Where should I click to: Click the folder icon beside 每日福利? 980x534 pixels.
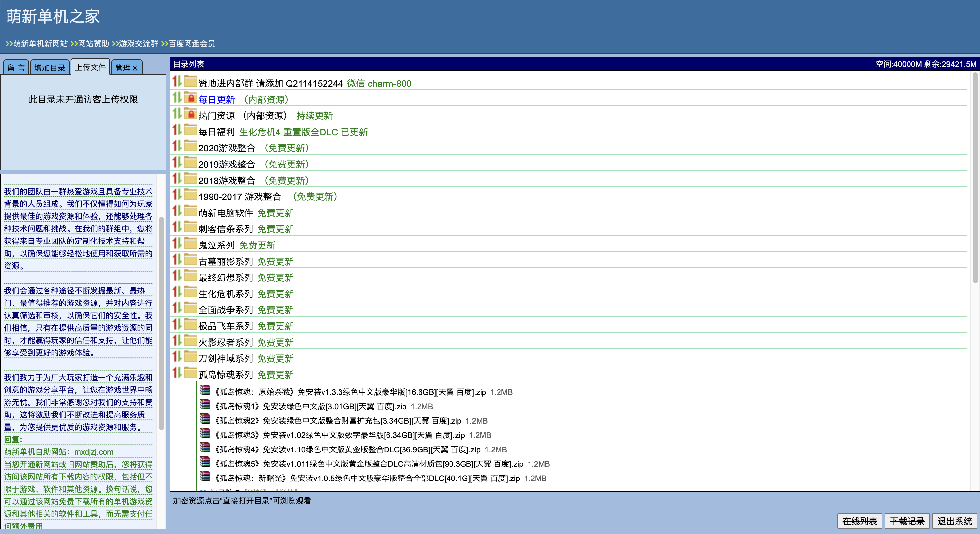(x=190, y=131)
